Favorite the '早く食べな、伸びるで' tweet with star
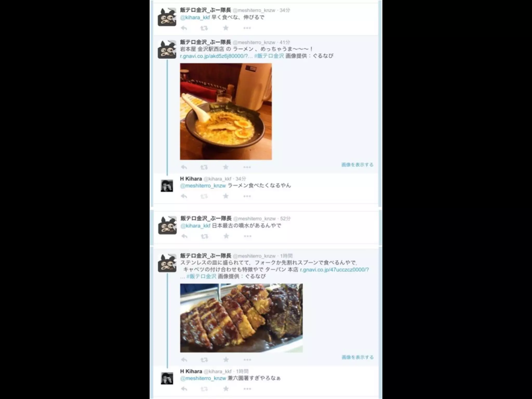 click(x=226, y=28)
